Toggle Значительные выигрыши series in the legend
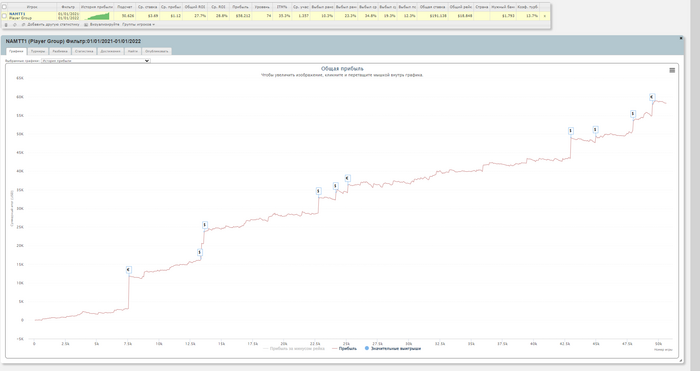 (393, 348)
